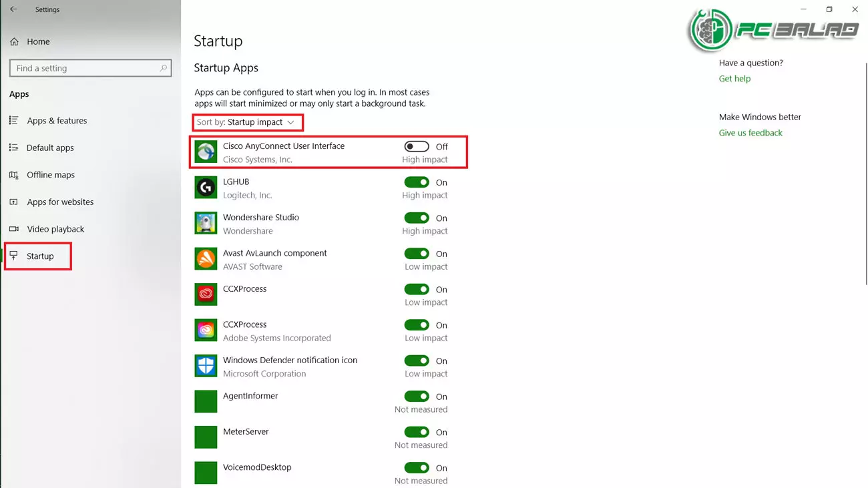Click the MeterServer app name

tap(246, 432)
